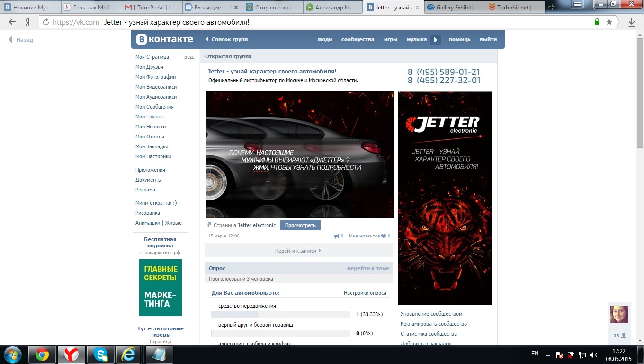The image size is (644, 364).
Task: Open 'Мои Друзья' in the sidebar
Action: click(149, 67)
